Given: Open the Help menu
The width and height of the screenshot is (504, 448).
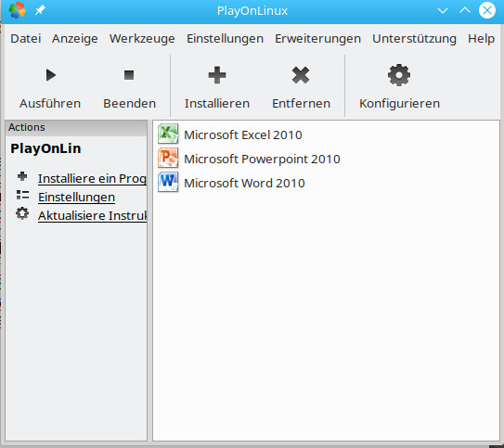Looking at the screenshot, I should click(481, 39).
